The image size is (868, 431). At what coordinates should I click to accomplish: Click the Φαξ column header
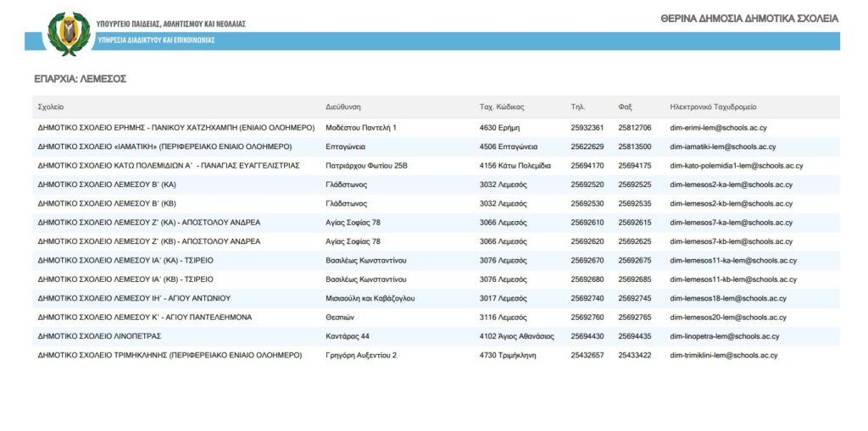click(626, 108)
